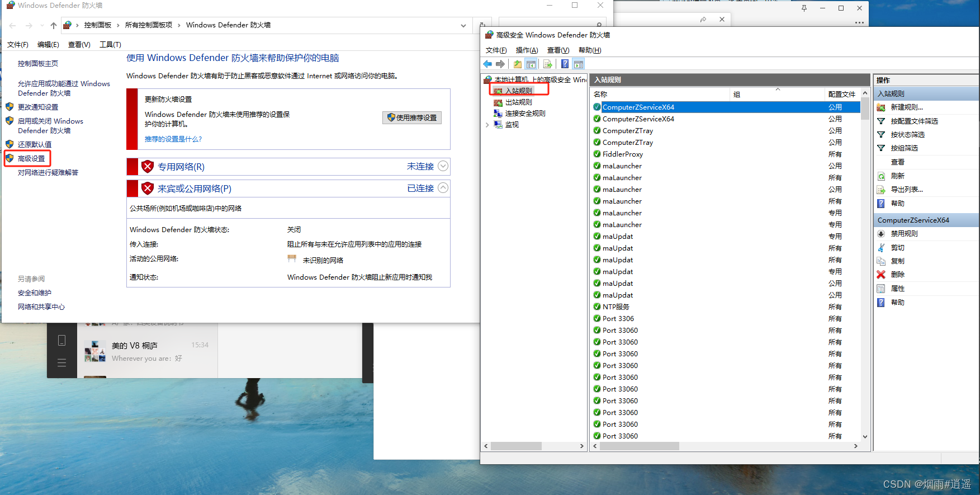The height and width of the screenshot is (495, 980).
Task: Click the 使用推荐设置 button
Action: (412, 117)
